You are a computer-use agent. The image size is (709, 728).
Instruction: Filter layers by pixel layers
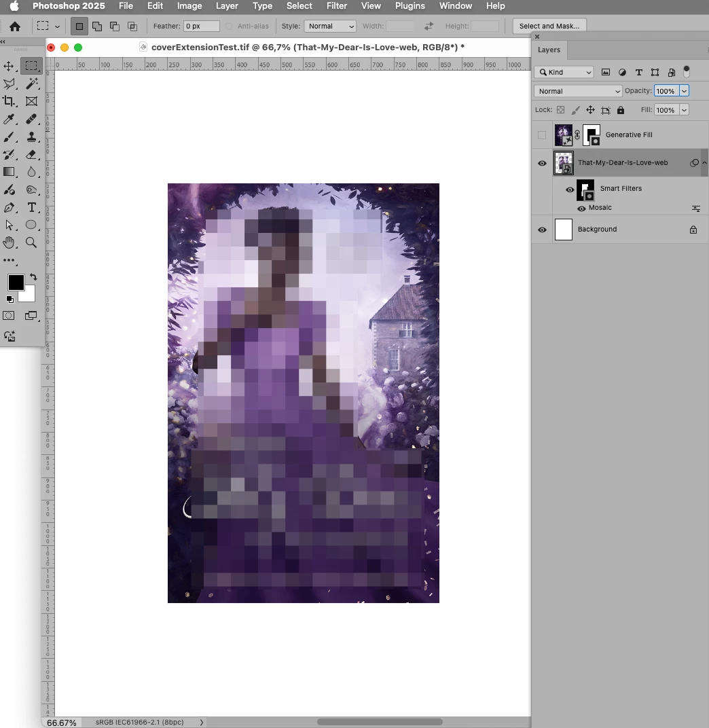(x=606, y=72)
